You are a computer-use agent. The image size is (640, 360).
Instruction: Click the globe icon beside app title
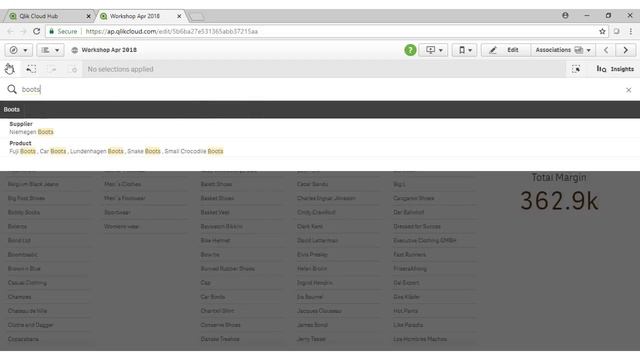click(x=74, y=50)
